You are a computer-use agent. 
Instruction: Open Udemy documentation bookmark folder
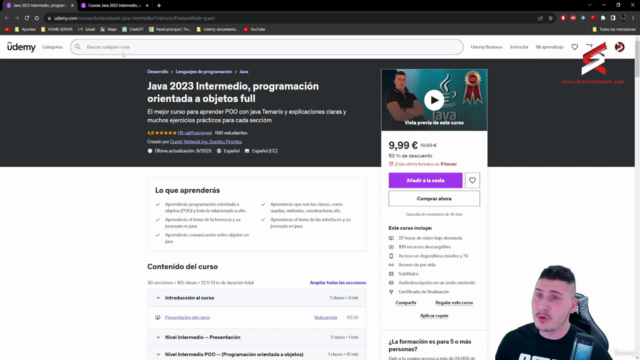click(217, 29)
